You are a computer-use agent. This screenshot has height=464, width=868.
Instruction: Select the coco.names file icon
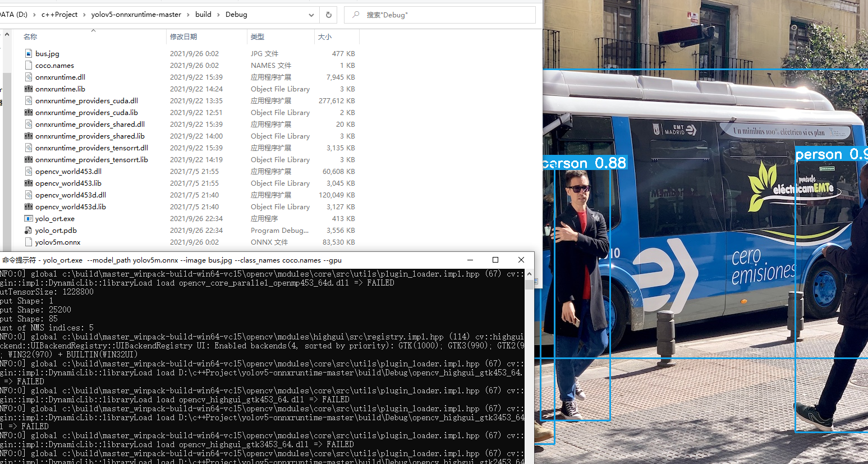pos(28,65)
